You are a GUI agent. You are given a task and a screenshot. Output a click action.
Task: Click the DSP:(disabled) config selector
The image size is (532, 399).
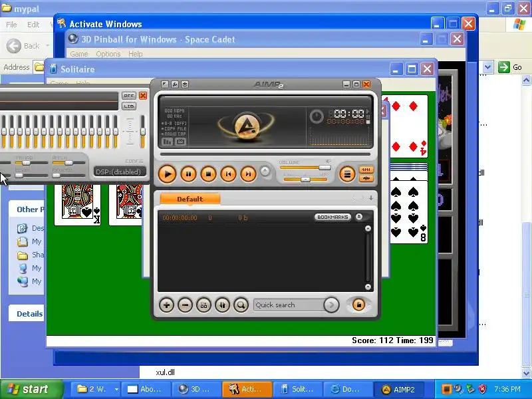tap(120, 172)
